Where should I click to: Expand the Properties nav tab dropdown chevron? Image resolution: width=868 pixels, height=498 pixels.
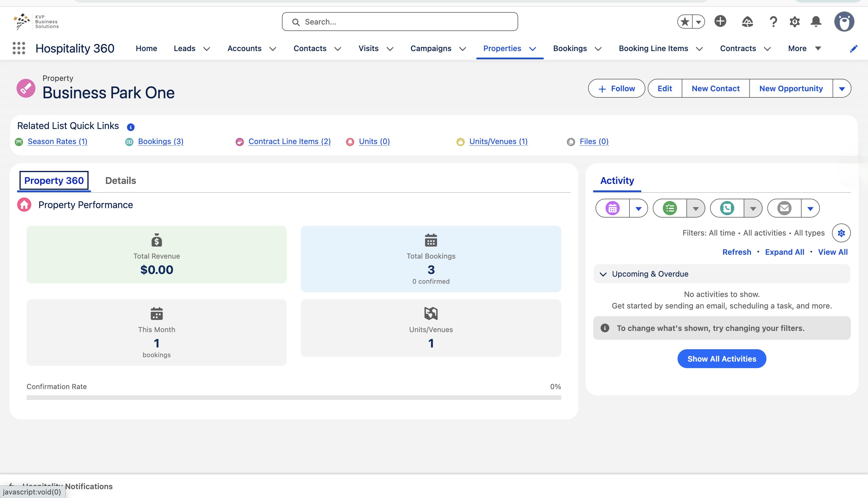[533, 49]
